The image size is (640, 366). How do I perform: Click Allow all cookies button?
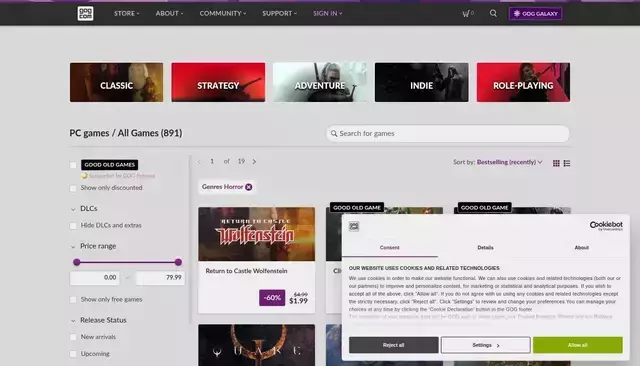(578, 345)
